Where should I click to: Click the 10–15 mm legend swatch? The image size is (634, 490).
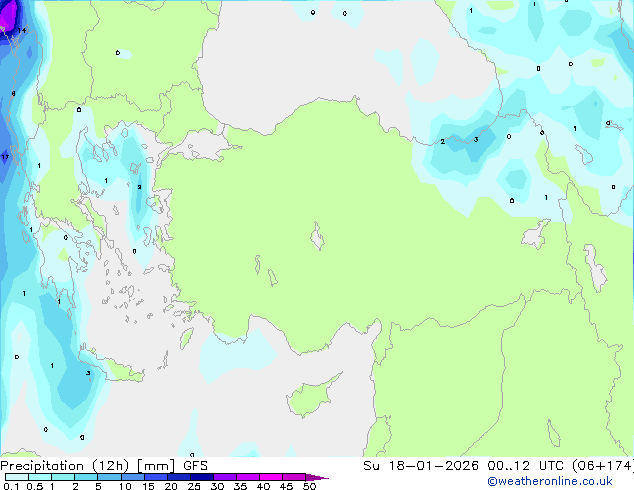pyautogui.click(x=132, y=477)
